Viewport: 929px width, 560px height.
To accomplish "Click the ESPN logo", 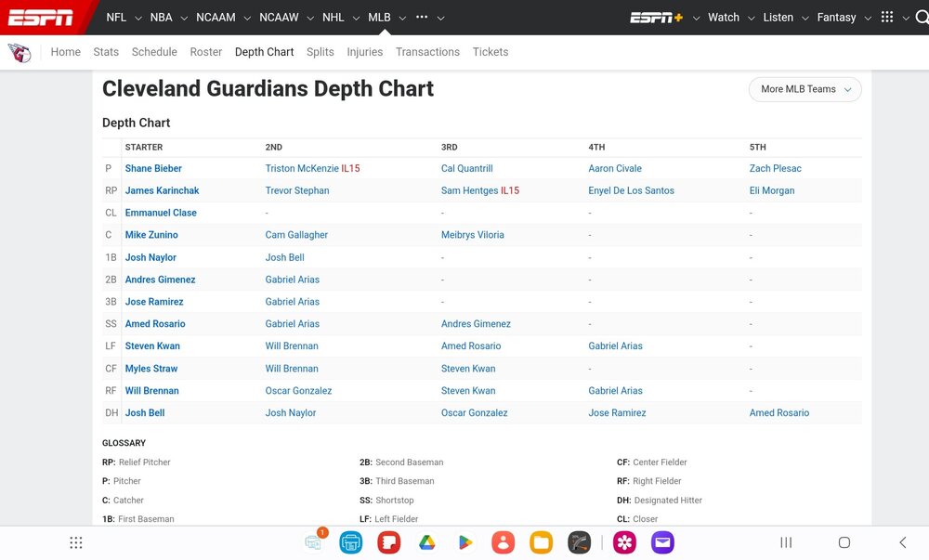I will click(x=40, y=18).
